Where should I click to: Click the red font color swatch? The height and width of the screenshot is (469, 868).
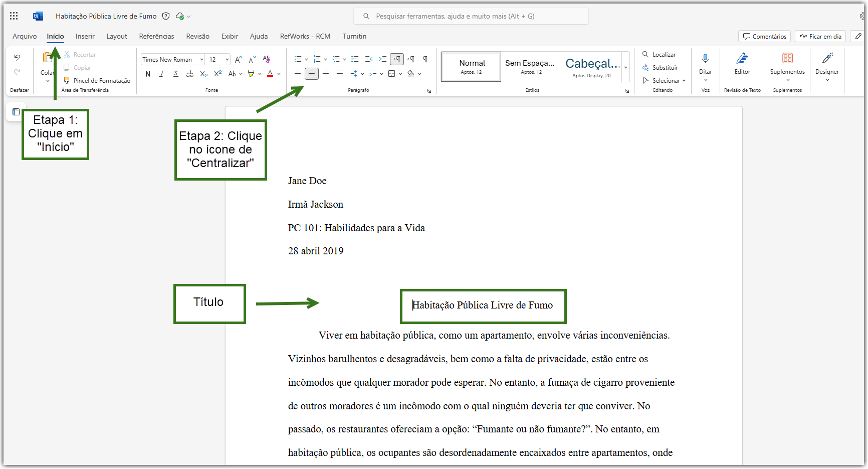pos(270,74)
